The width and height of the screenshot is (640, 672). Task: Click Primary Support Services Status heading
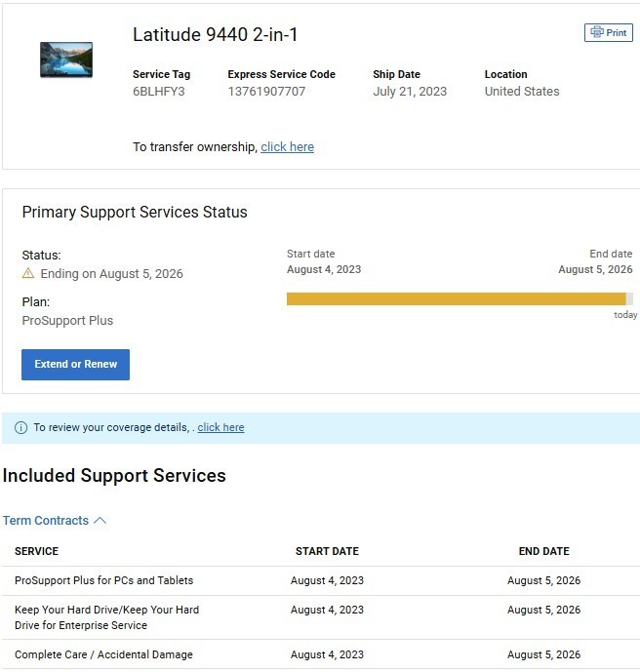135,213
